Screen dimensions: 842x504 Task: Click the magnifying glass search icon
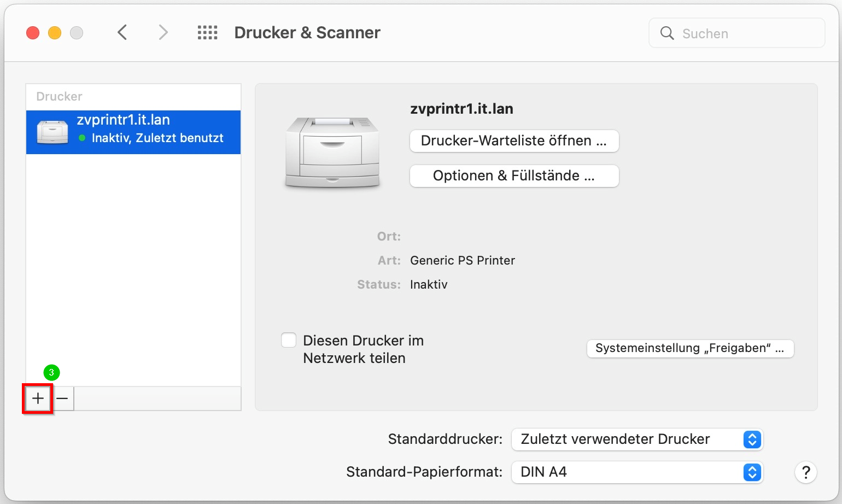[x=667, y=33]
